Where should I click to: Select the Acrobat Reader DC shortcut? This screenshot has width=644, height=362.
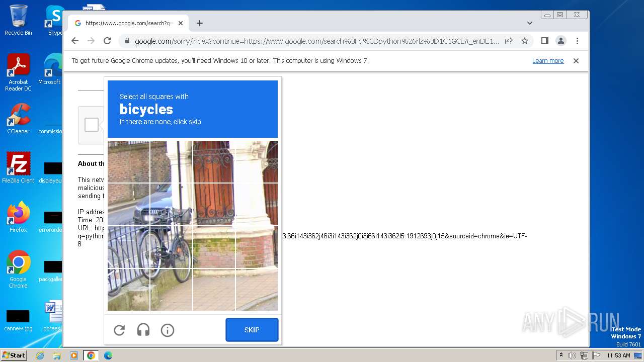(x=18, y=73)
